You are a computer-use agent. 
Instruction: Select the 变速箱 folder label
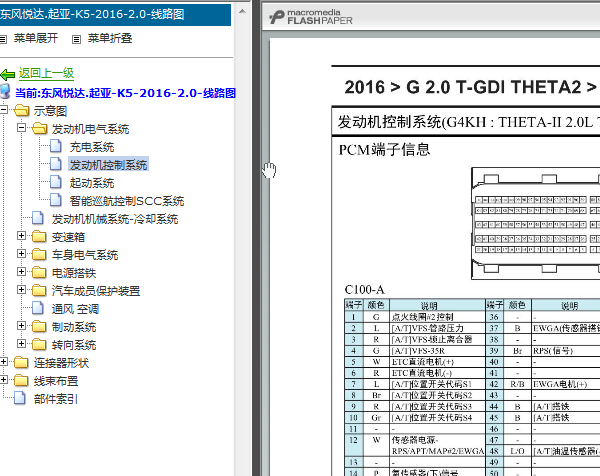68,237
